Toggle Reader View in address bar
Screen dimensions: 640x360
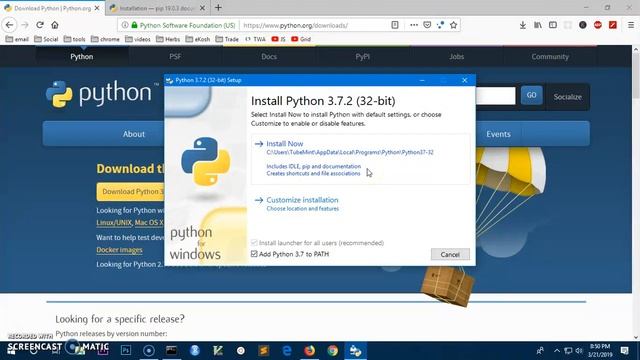[x=395, y=25]
